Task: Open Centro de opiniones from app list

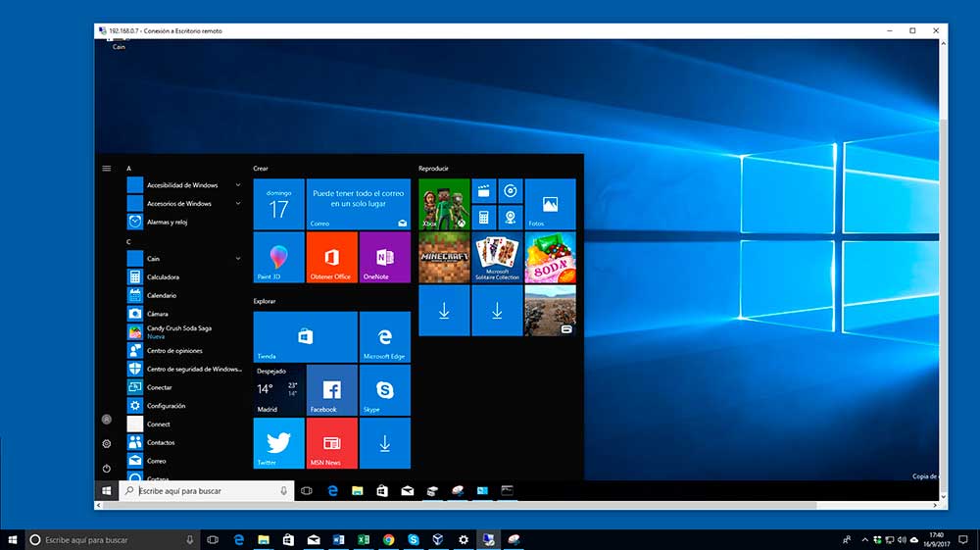Action: click(185, 350)
